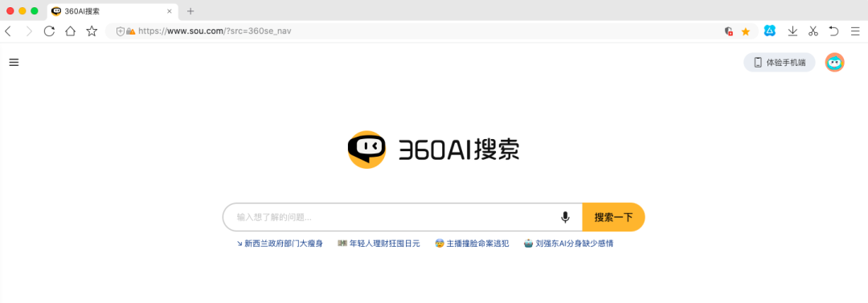868x303 pixels.
Task: Click the shield security icon in address bar
Action: [120, 31]
